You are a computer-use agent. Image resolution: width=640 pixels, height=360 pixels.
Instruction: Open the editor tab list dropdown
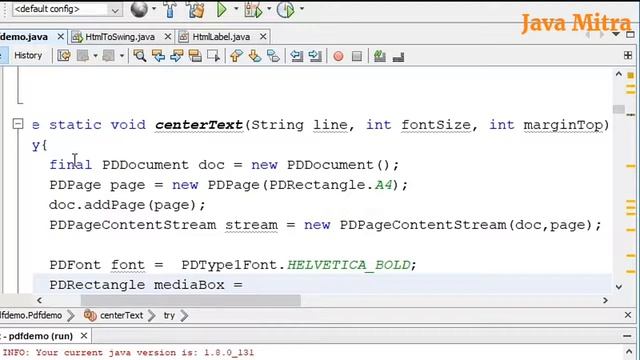point(616,34)
